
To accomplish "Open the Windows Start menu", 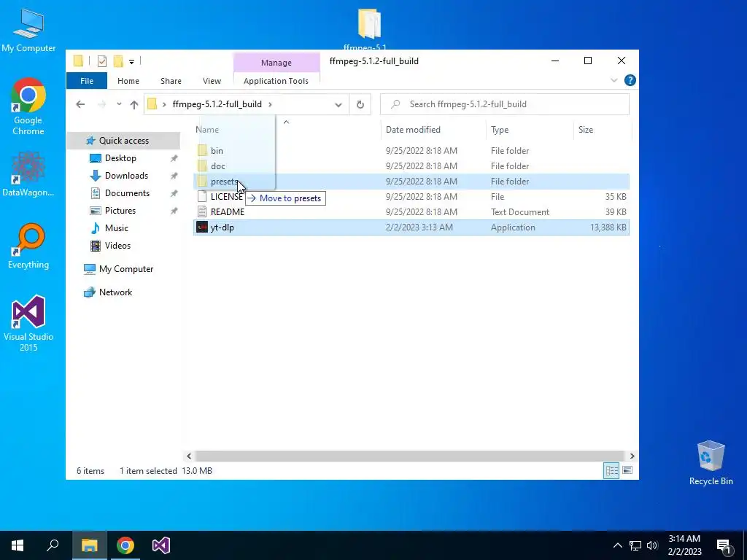I will coord(18,545).
